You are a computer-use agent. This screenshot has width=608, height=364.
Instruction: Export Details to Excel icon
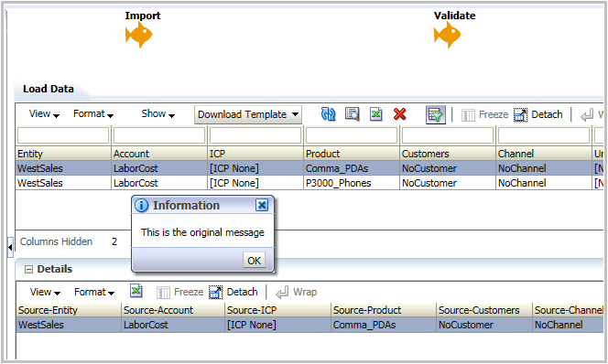(x=136, y=291)
